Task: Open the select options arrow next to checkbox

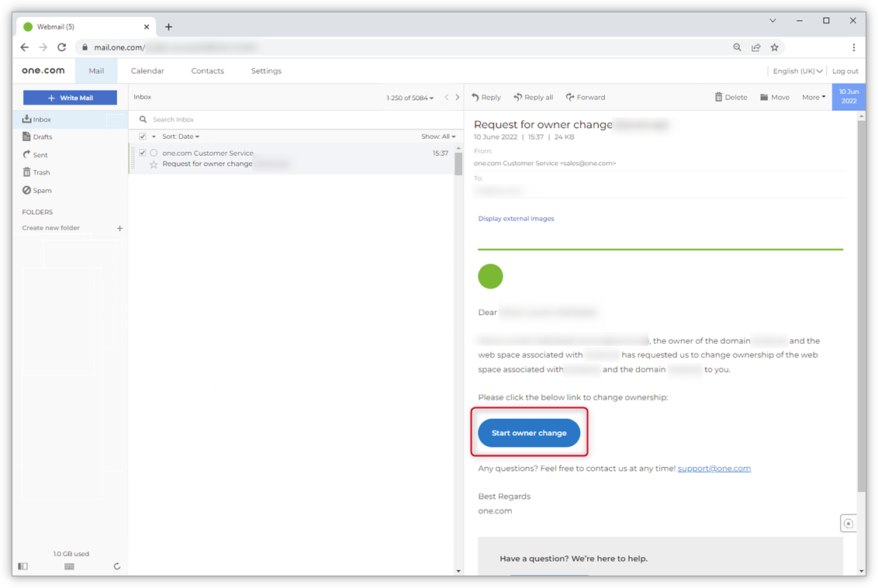Action: click(154, 137)
